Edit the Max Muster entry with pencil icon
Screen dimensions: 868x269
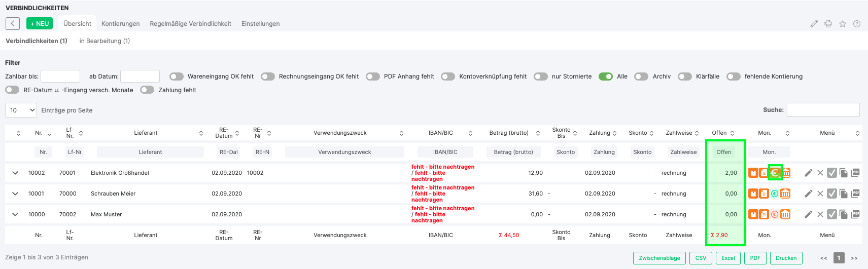[x=809, y=214]
